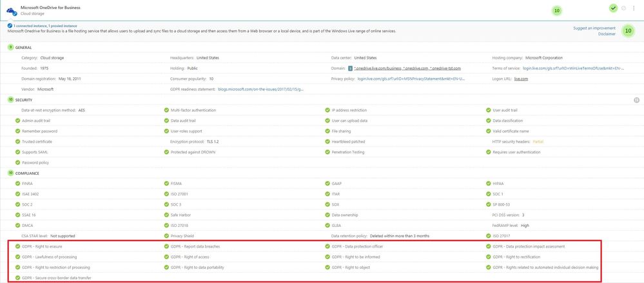Open the 1 connected instance link
The image size is (644, 283).
pos(44,26)
